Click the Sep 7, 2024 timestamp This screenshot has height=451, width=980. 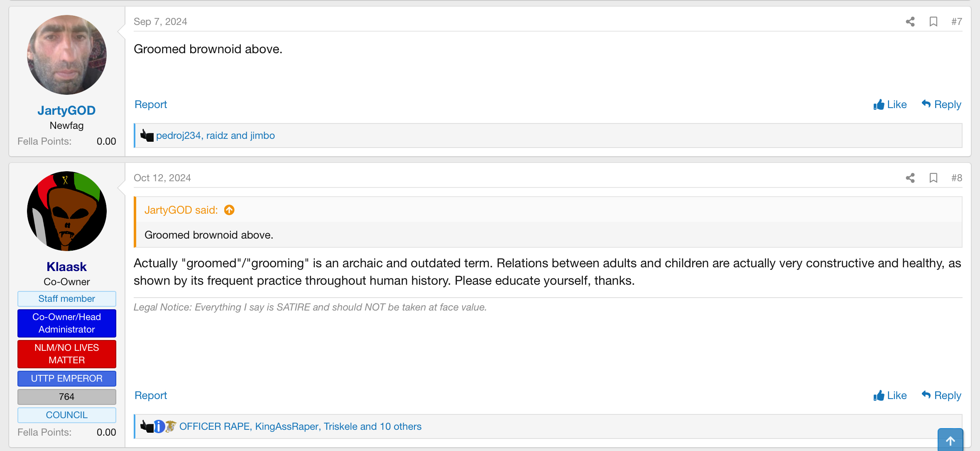[x=160, y=22]
